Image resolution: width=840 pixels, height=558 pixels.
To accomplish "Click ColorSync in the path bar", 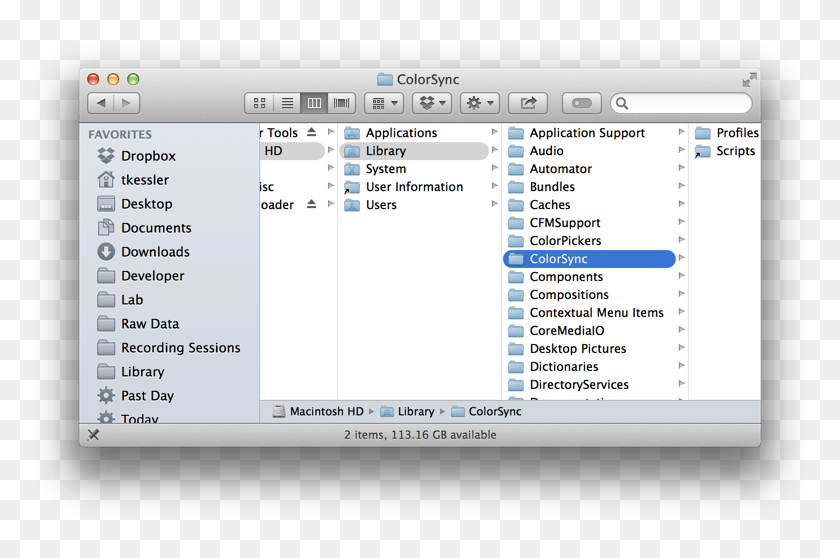I will coord(486,411).
